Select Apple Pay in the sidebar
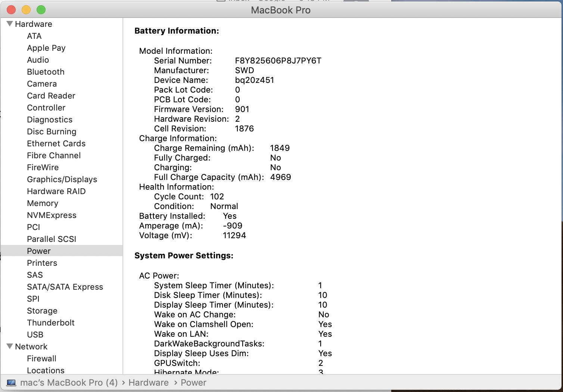 46,48
